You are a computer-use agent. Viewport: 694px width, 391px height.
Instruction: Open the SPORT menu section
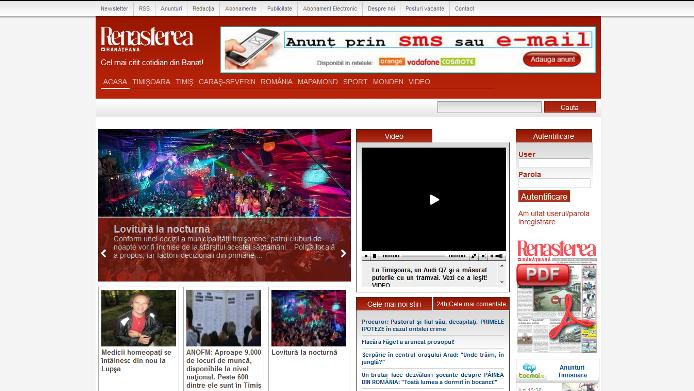pyautogui.click(x=355, y=82)
